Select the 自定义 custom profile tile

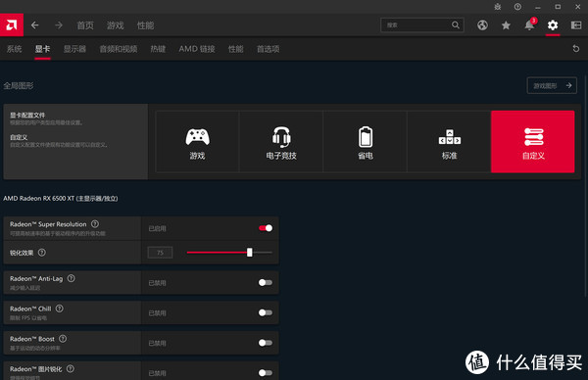click(x=533, y=142)
